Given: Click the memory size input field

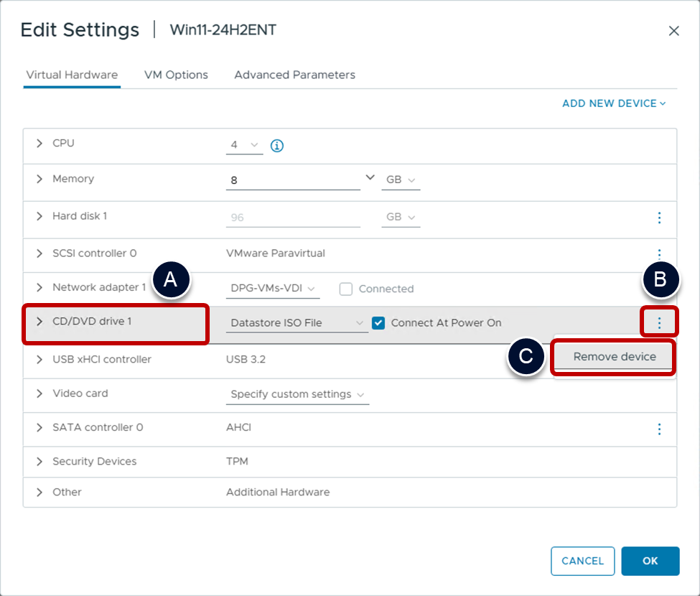Looking at the screenshot, I should (292, 180).
